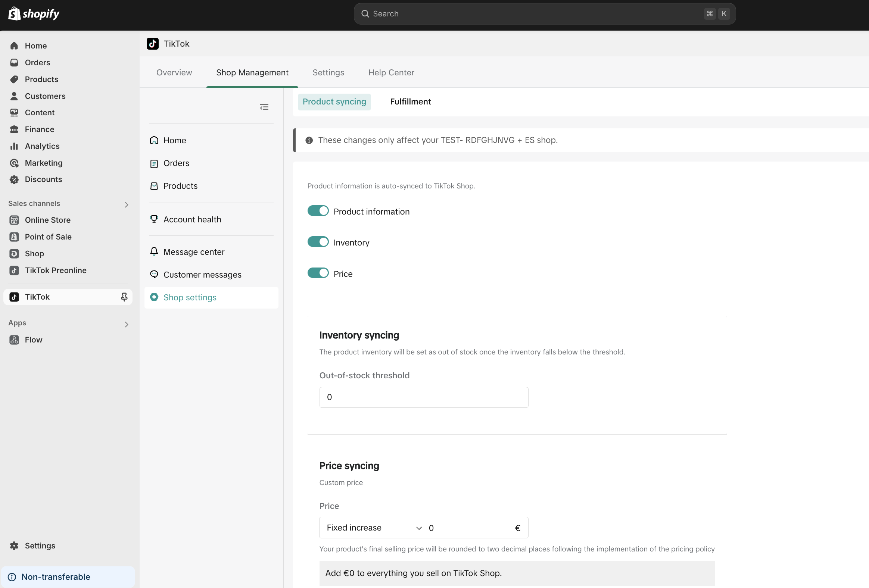Image resolution: width=869 pixels, height=588 pixels.
Task: Click the 'Price syncing' heading
Action: 349,466
